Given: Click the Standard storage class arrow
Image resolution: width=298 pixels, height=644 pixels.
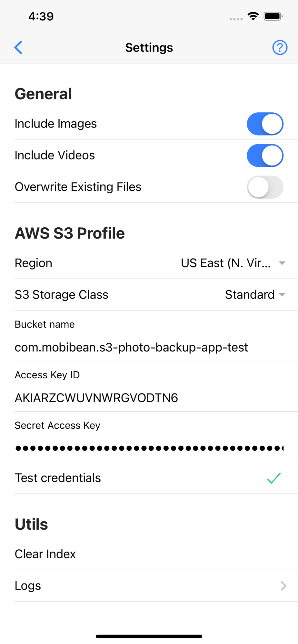Looking at the screenshot, I should coord(282,295).
